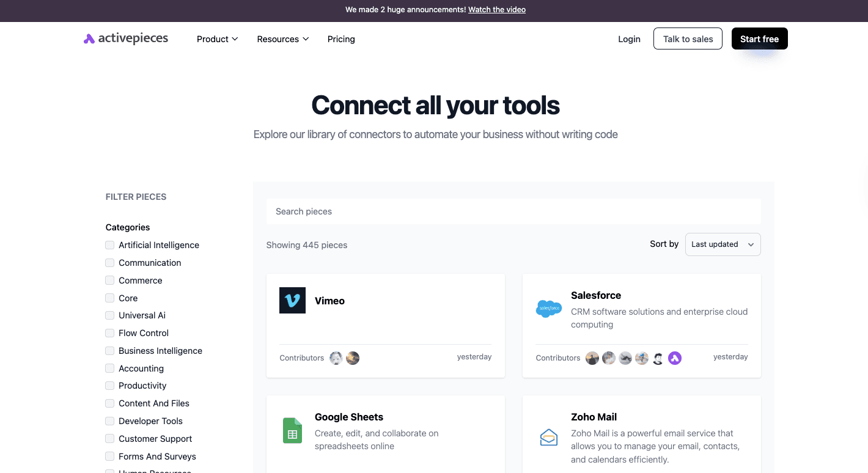This screenshot has height=473, width=868.
Task: Open the Vimeo piece icon
Action: pyautogui.click(x=292, y=301)
